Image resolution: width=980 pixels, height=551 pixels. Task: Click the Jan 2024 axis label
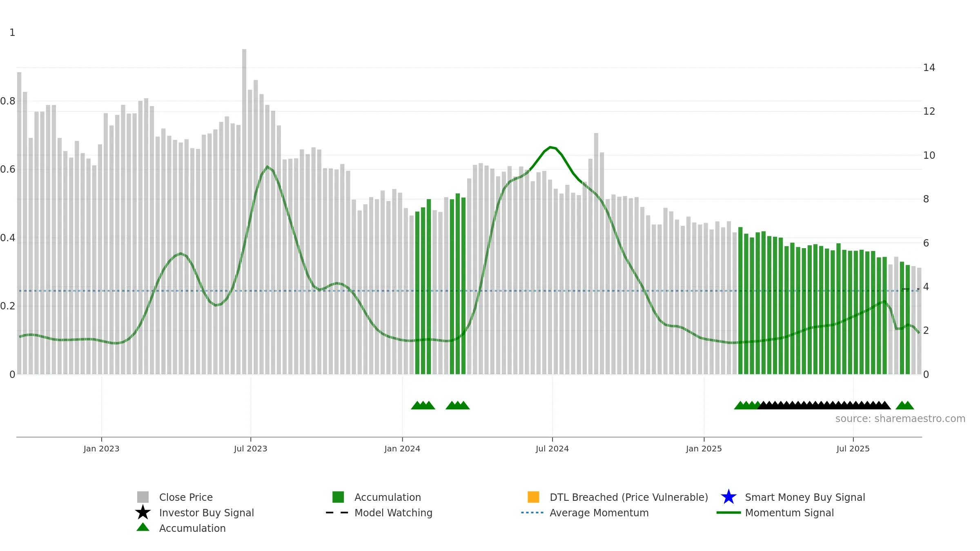pos(402,449)
